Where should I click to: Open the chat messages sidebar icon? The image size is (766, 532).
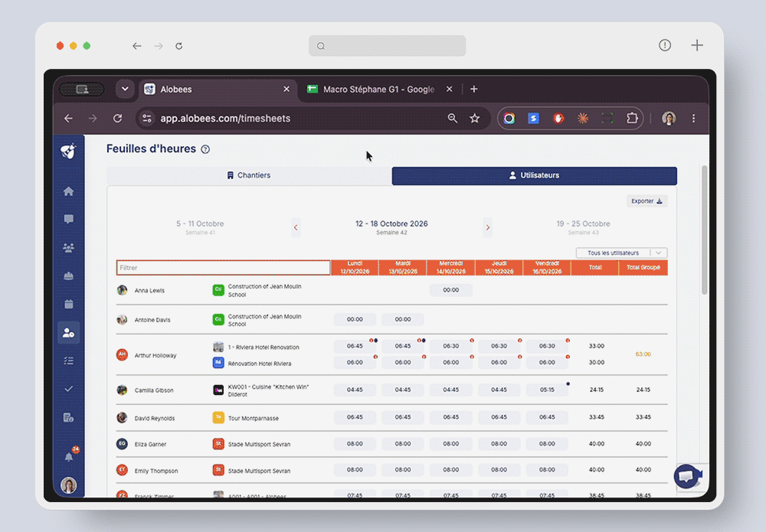(68, 219)
